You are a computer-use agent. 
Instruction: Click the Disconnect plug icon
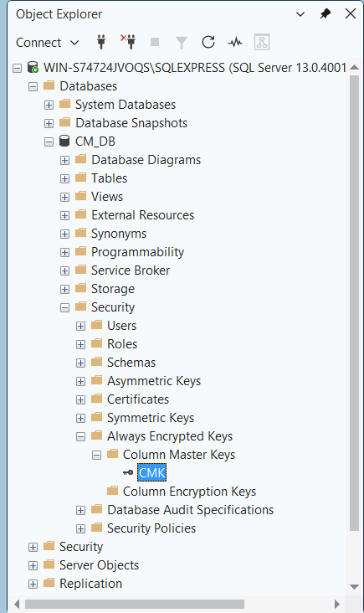[128, 42]
